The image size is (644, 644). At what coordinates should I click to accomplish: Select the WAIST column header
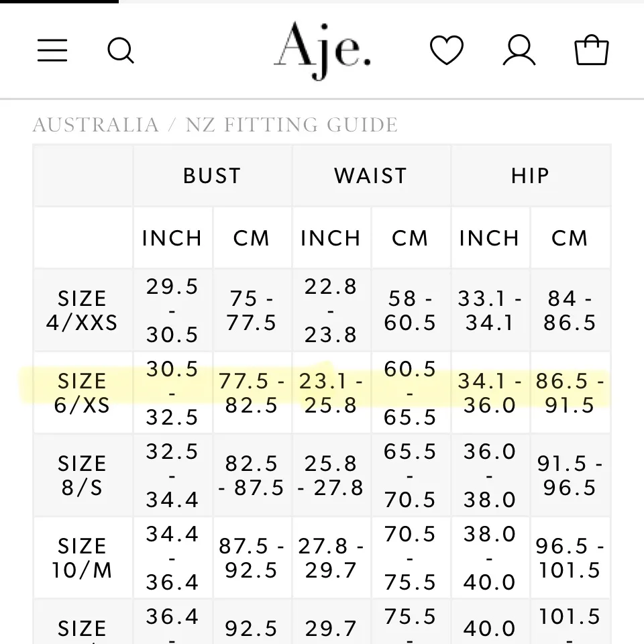(371, 176)
